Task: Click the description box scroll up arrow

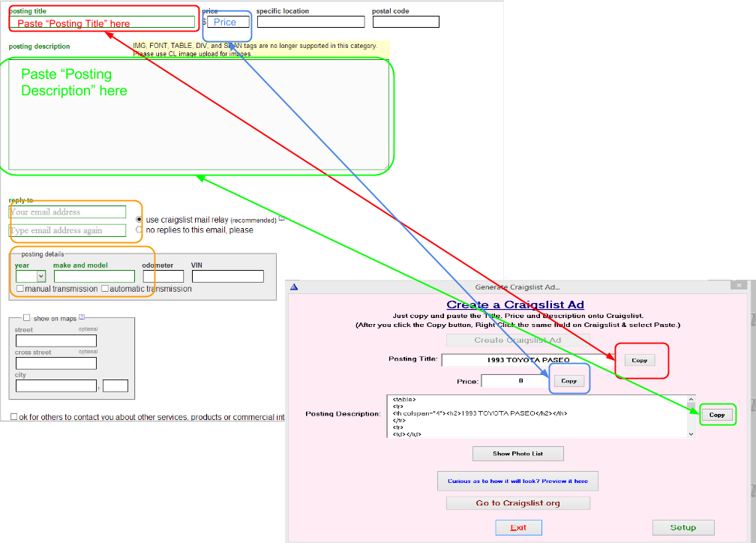Action: (691, 399)
